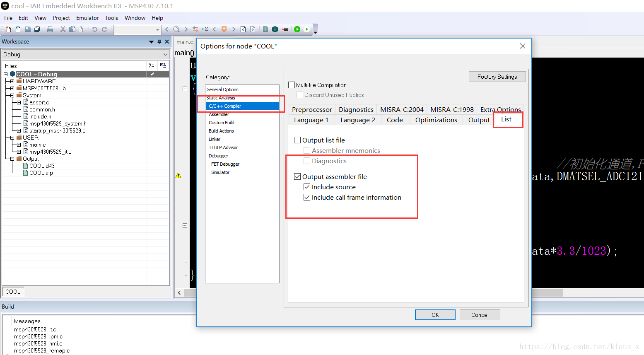Click the Files header status column icon
This screenshot has width=644, height=355.
point(152,65)
